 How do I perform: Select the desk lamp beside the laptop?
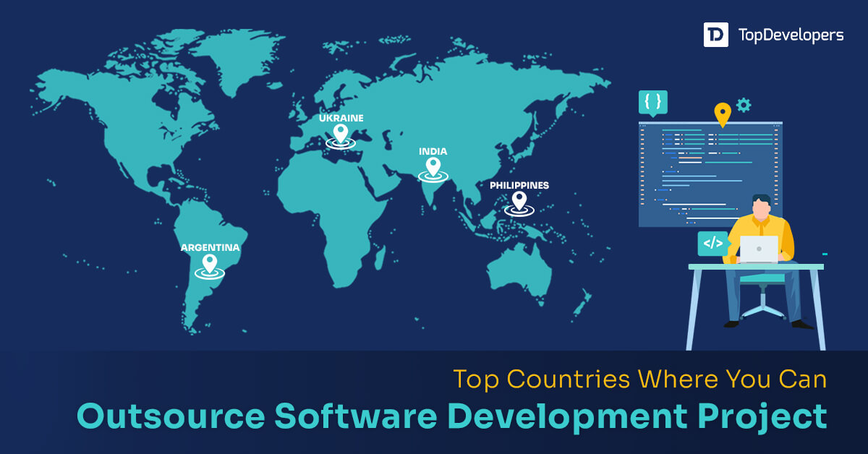[x=825, y=252]
